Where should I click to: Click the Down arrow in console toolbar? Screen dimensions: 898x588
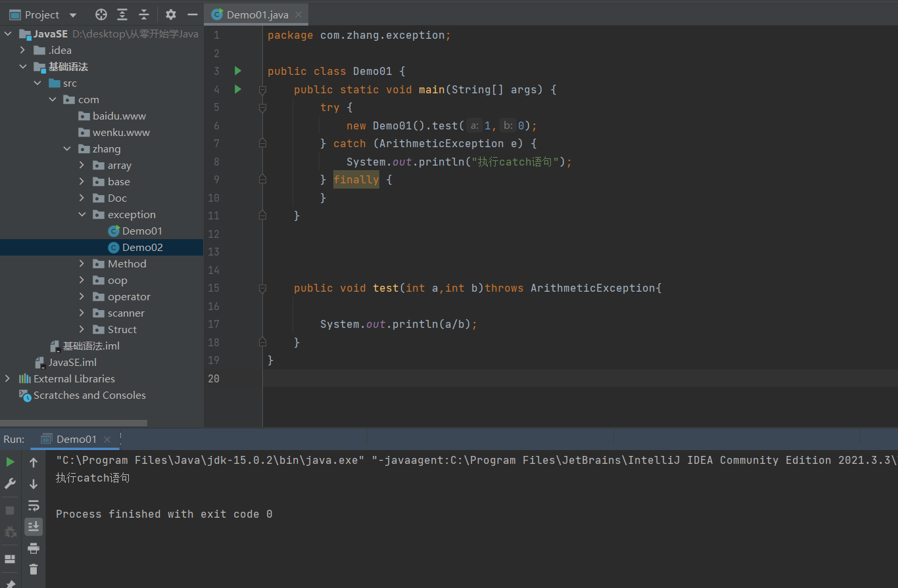coord(34,484)
